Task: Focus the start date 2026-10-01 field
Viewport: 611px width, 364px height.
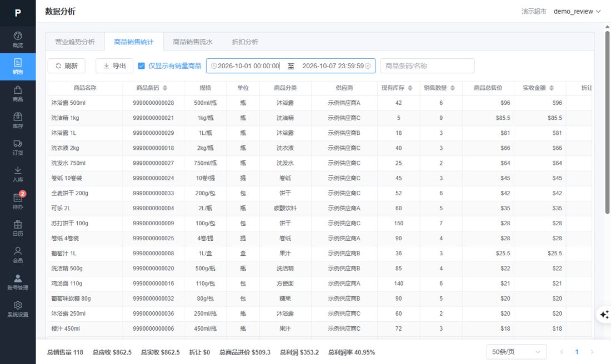Action: pyautogui.click(x=249, y=66)
